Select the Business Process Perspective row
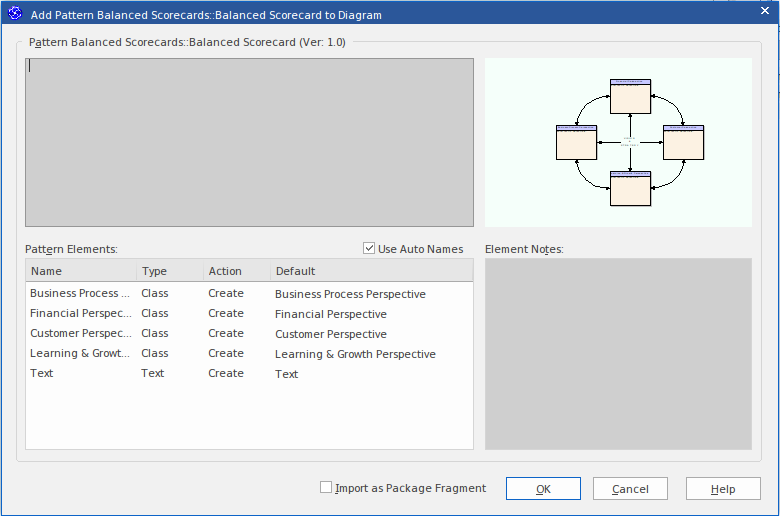The width and height of the screenshot is (780, 516). click(80, 294)
